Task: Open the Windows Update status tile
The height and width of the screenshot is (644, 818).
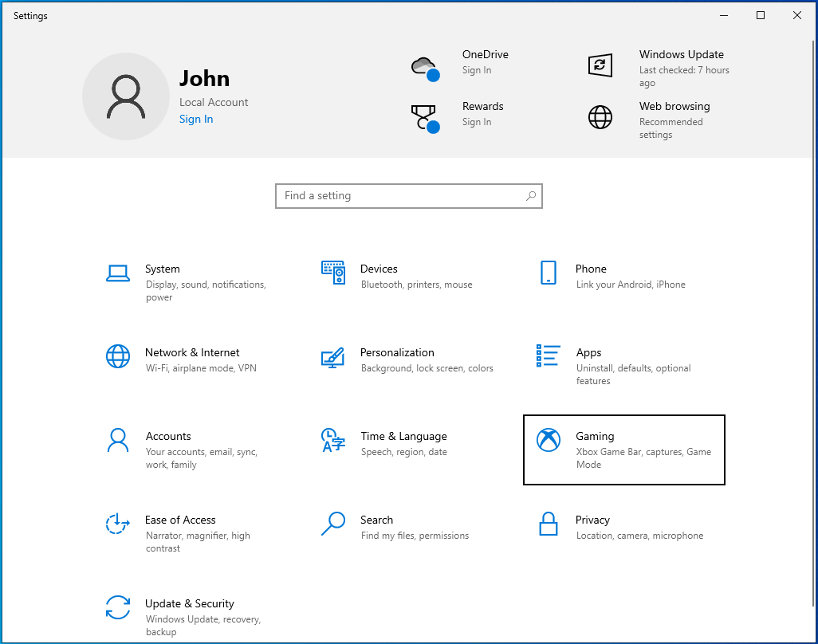Action: pyautogui.click(x=681, y=55)
